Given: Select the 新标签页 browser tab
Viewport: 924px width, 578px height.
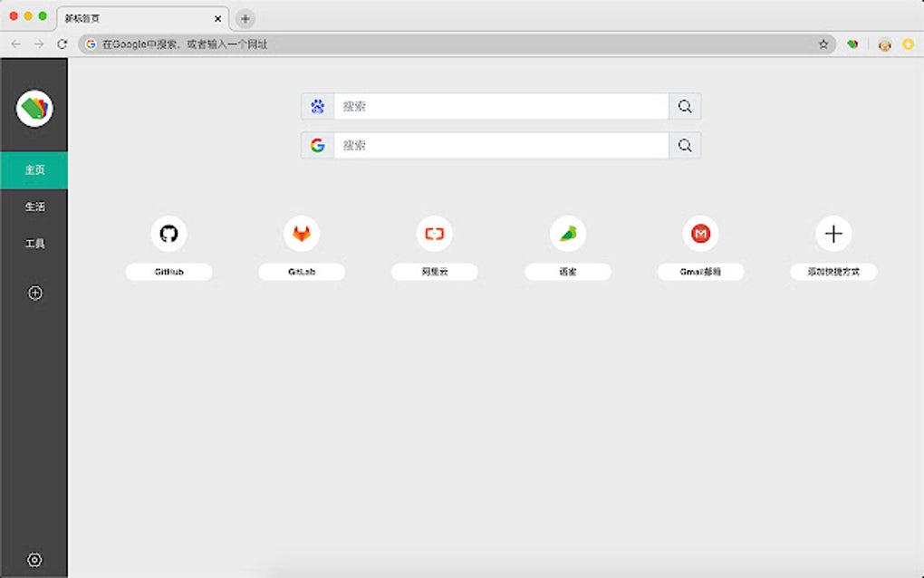Looking at the screenshot, I should (x=142, y=19).
